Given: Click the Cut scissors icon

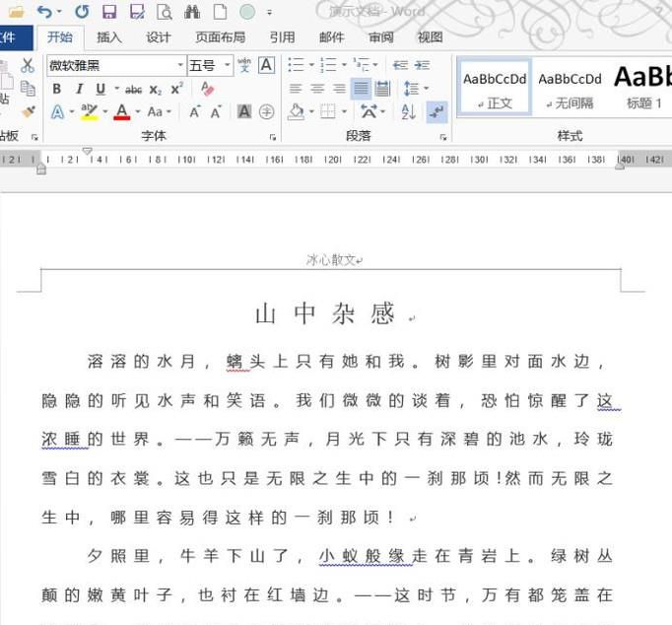Looking at the screenshot, I should tap(28, 66).
